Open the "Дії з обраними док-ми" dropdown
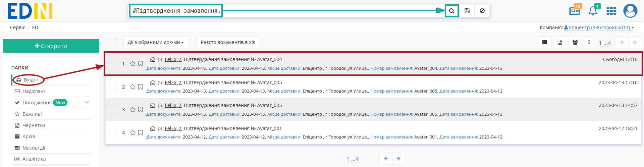Image resolution: width=644 pixels, height=167 pixels. pos(156,42)
